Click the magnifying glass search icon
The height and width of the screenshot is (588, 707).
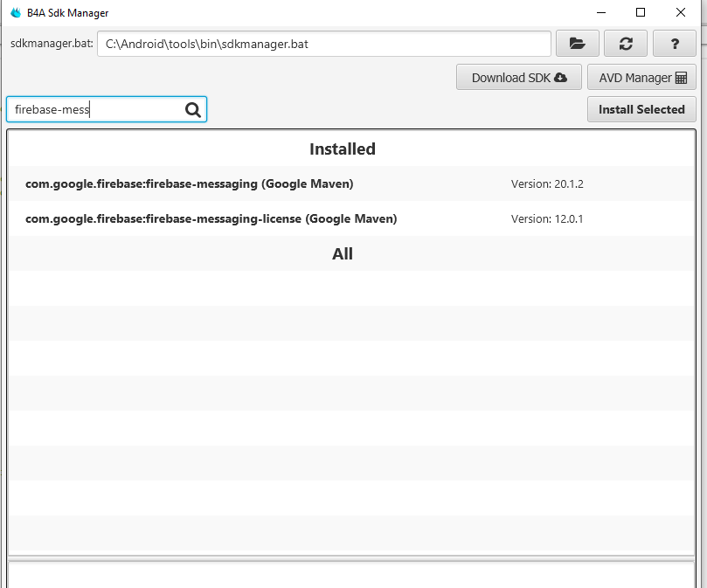[193, 109]
